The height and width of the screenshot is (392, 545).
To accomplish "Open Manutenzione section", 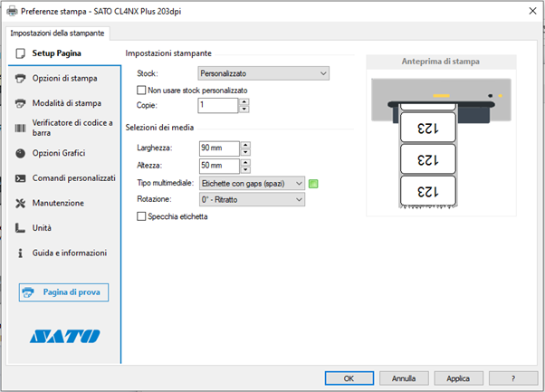I will tap(64, 204).
